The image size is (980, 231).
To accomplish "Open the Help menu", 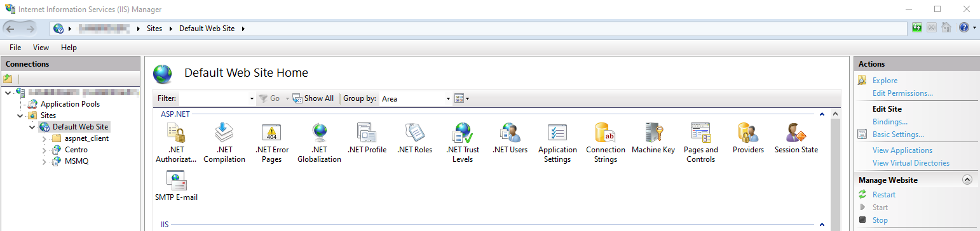I will pyautogui.click(x=69, y=48).
